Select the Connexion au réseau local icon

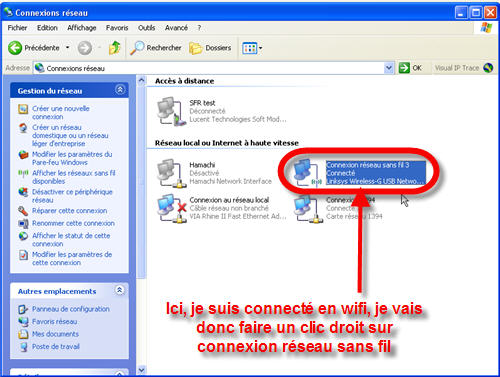[171, 208]
